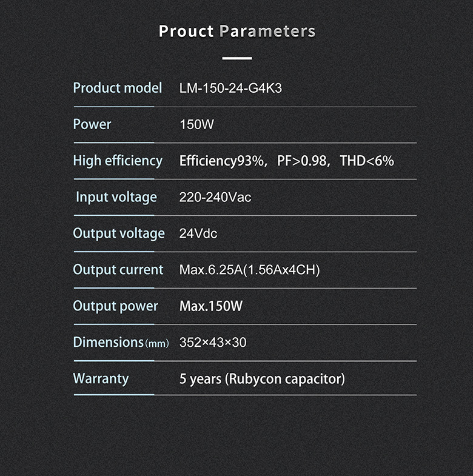Select the 352×43×30 dimensions value
The image size is (473, 476).
[213, 343]
